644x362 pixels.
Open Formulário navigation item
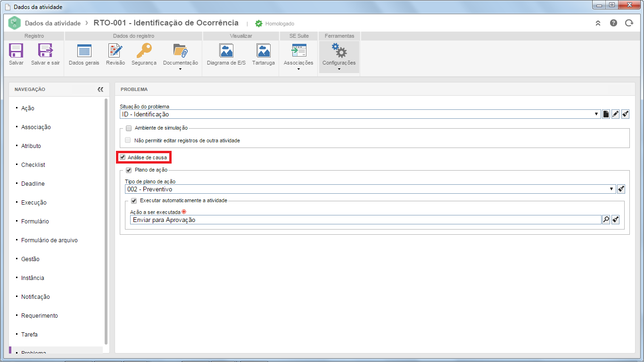pos(35,222)
